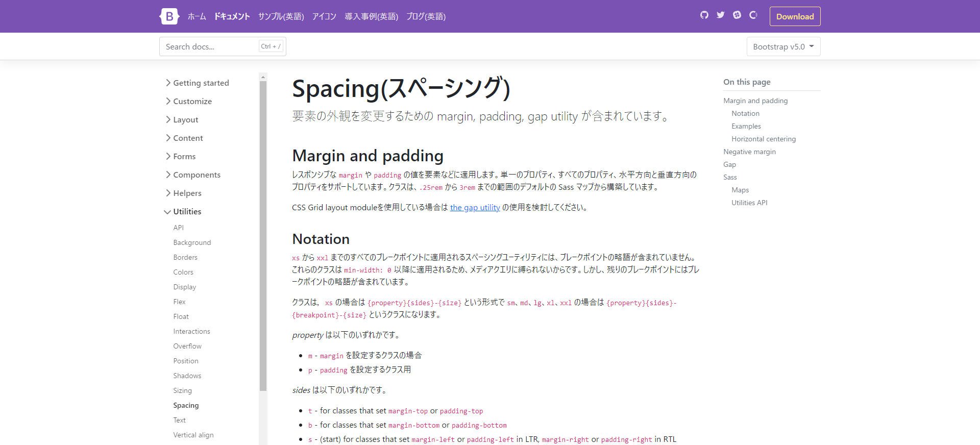Click the Download button
This screenshot has width=980, height=445.
tap(795, 17)
